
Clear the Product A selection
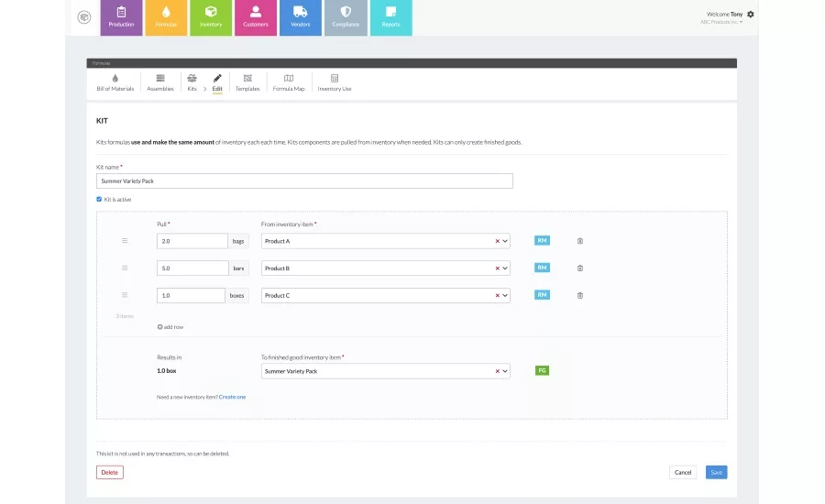tap(497, 241)
